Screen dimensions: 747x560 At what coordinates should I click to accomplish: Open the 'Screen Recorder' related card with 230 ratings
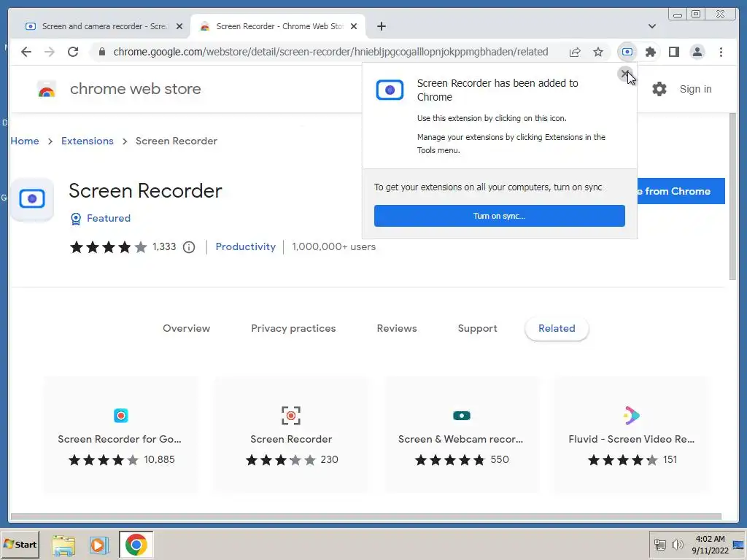coord(291,435)
